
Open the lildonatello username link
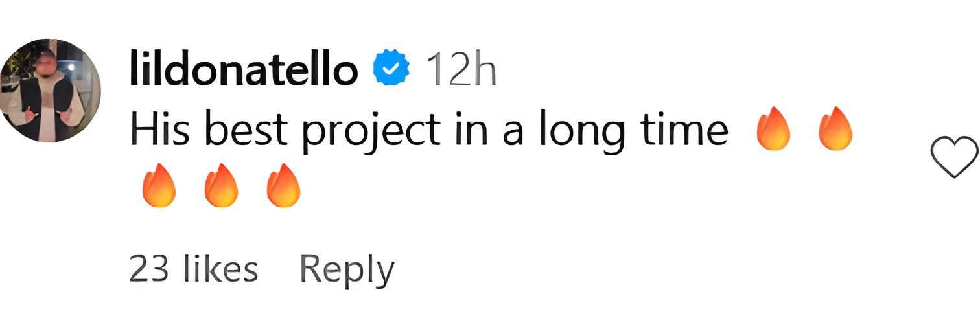244,70
